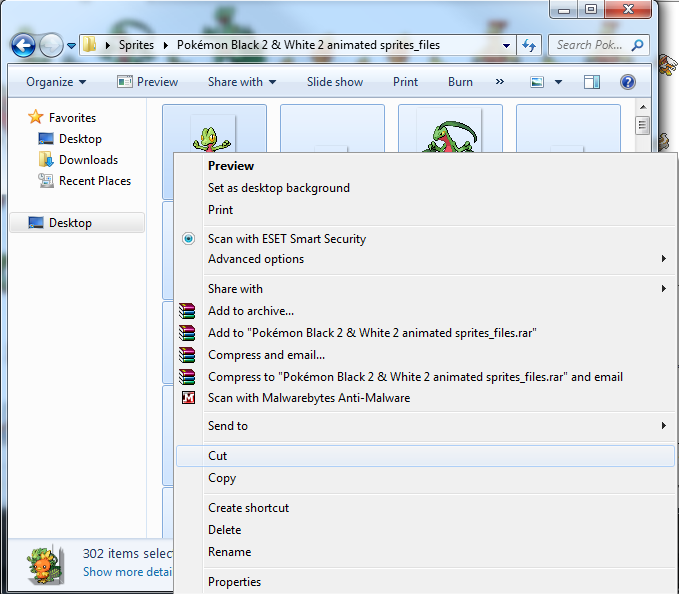Screen dimensions: 679x594
Task: Select Downloads in the navigation pane
Action: coord(88,160)
